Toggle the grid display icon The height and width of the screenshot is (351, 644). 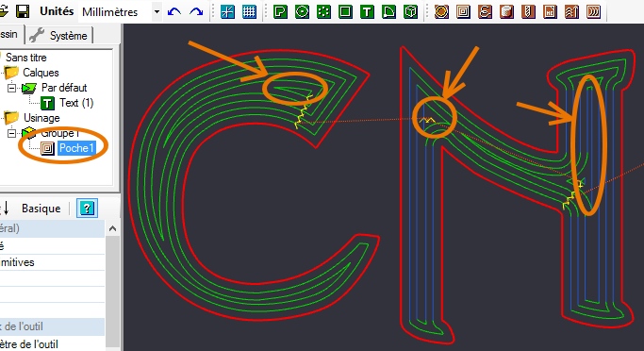click(x=249, y=11)
